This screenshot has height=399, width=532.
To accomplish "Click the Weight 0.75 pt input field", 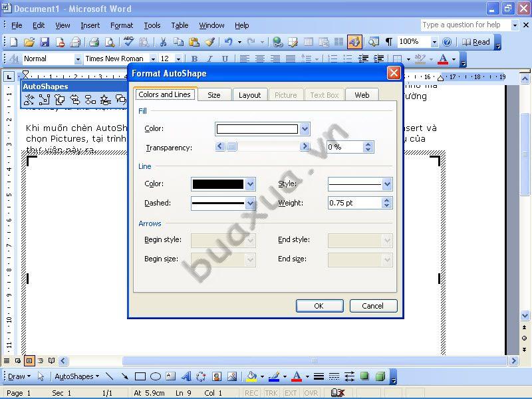I will tap(354, 203).
